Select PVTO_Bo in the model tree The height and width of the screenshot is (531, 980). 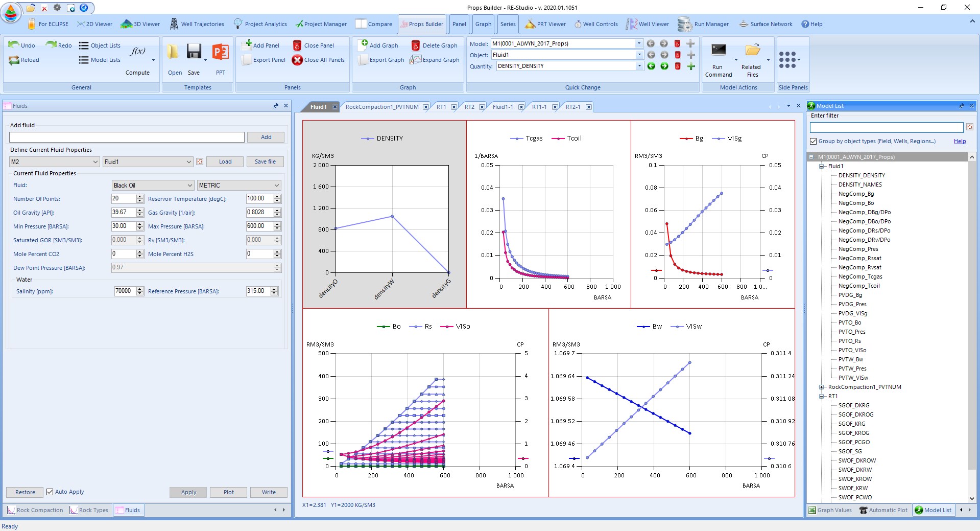pos(849,322)
